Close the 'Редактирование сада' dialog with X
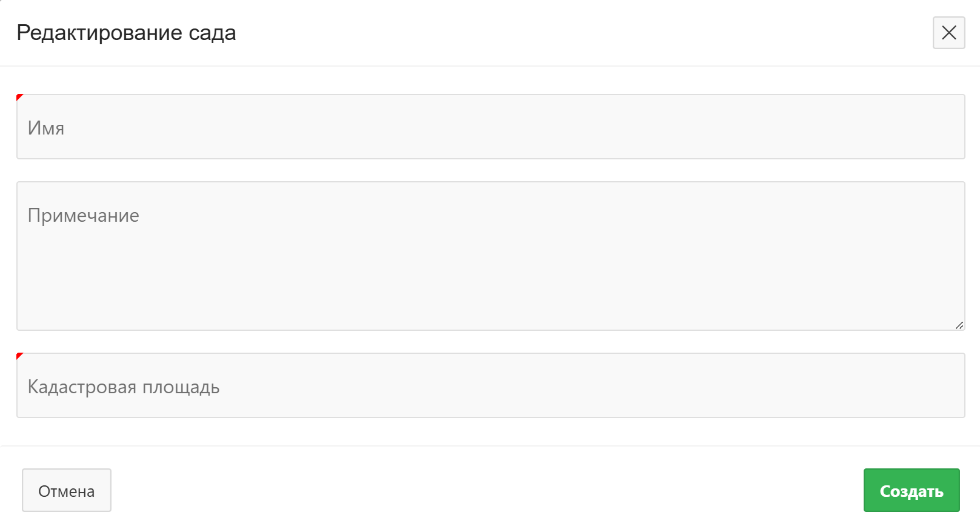Screen dimensions: 980x532 click(948, 33)
